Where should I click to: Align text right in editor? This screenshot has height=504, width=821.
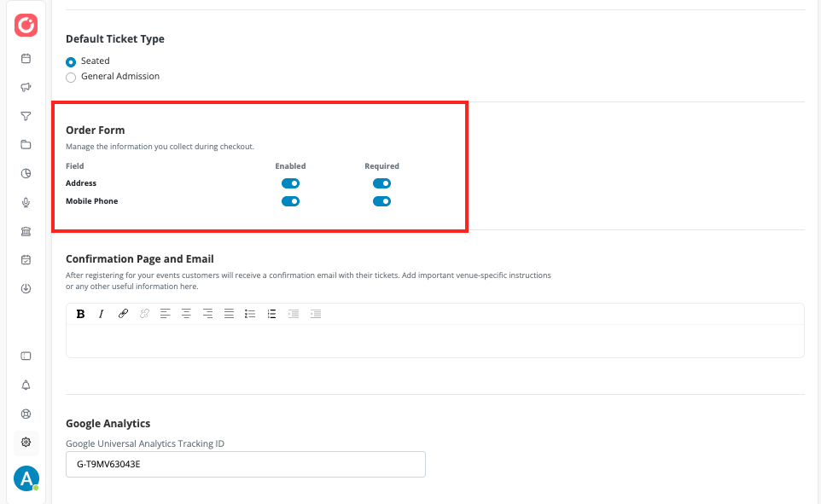click(x=207, y=314)
